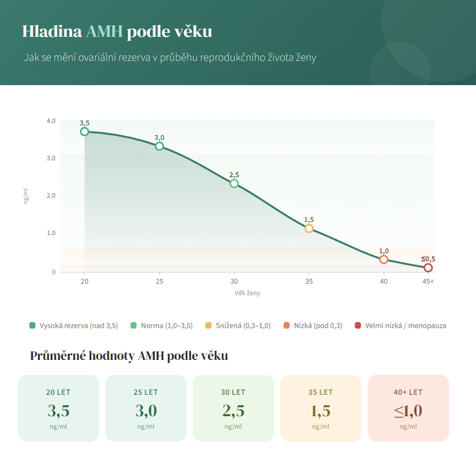The height and width of the screenshot is (456, 476).
Task: Click the Norma (1,0–3,5) legend swatch
Action: (134, 326)
